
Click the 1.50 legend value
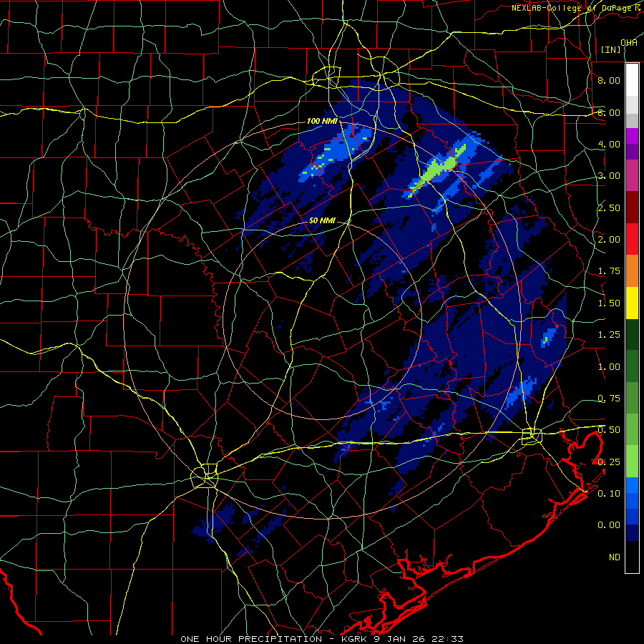609,303
